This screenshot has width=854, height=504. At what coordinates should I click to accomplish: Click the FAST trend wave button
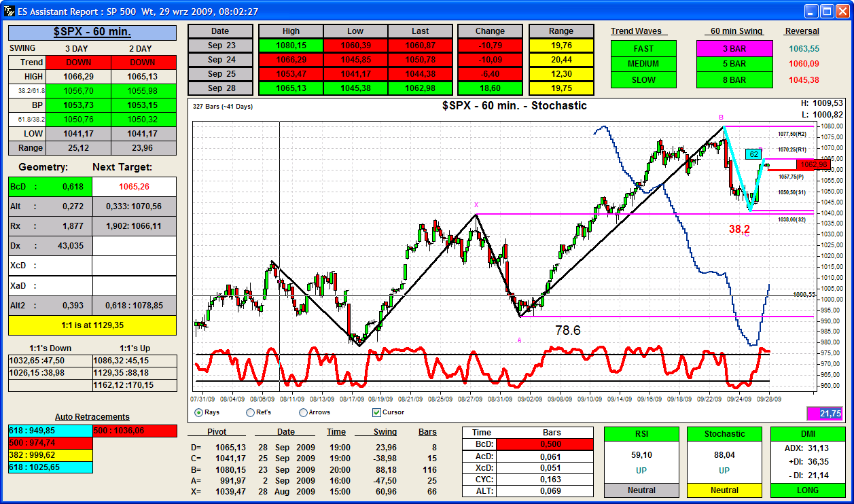[x=643, y=49]
